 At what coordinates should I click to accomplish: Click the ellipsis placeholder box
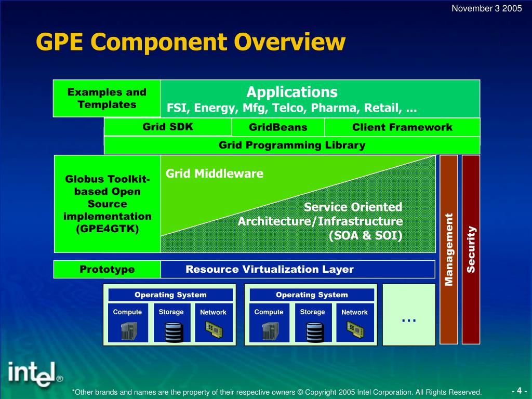click(x=409, y=315)
